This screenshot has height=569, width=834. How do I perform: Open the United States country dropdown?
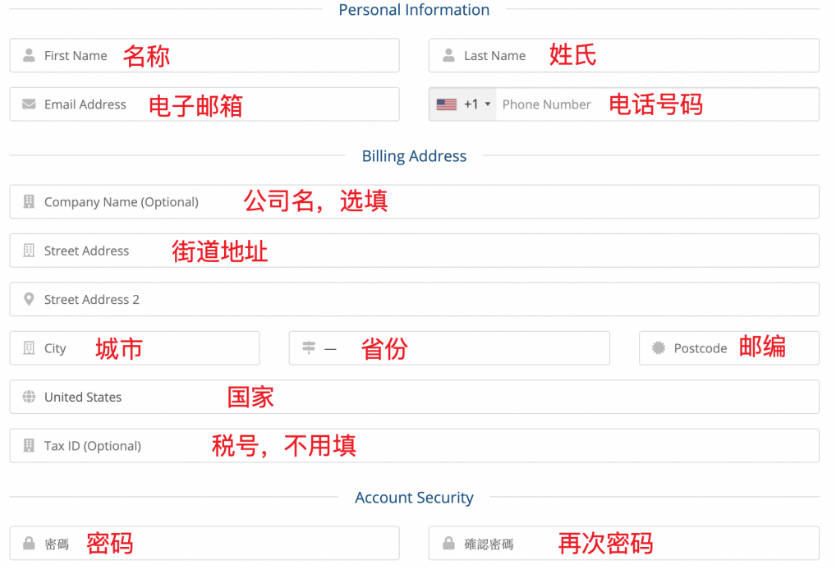click(414, 397)
